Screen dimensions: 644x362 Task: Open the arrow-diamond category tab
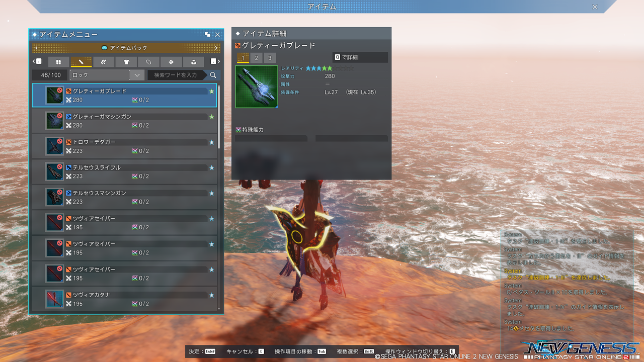point(171,62)
